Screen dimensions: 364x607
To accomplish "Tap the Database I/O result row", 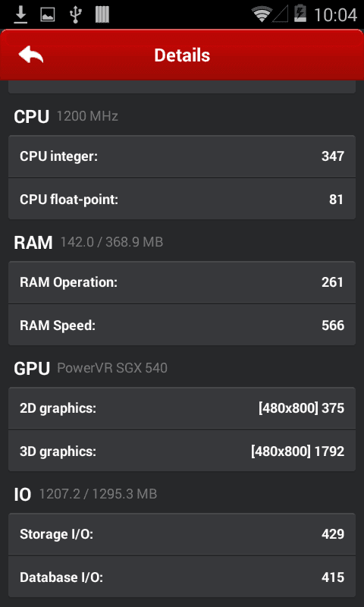I will (182, 577).
